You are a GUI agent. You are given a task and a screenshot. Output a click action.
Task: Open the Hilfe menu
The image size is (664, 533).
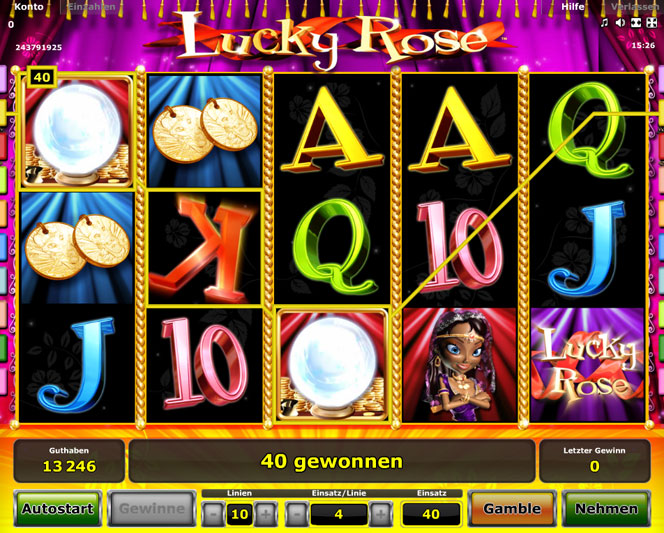pos(573,7)
